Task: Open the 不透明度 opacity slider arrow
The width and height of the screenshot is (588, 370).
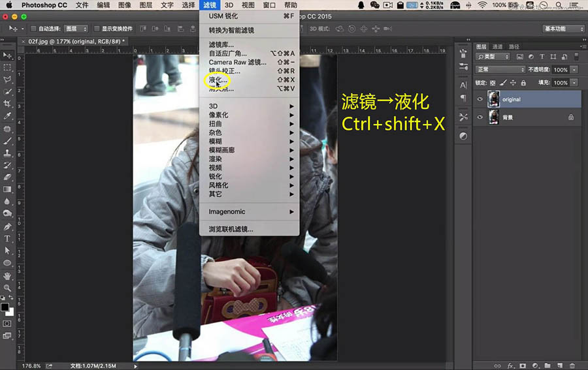Action: [x=574, y=70]
